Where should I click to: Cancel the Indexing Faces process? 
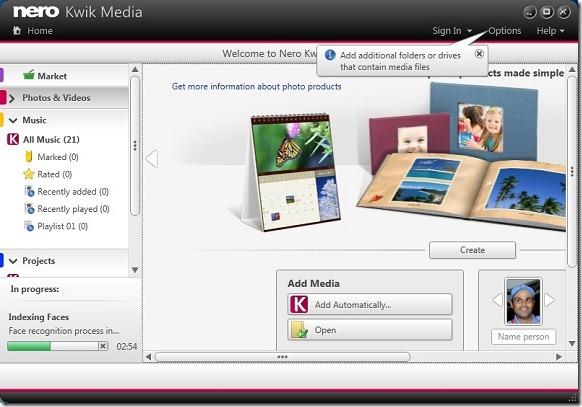103,346
